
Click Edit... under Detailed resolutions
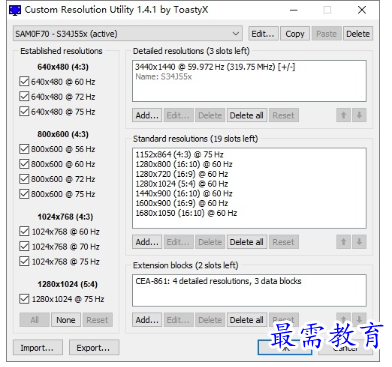coord(178,115)
